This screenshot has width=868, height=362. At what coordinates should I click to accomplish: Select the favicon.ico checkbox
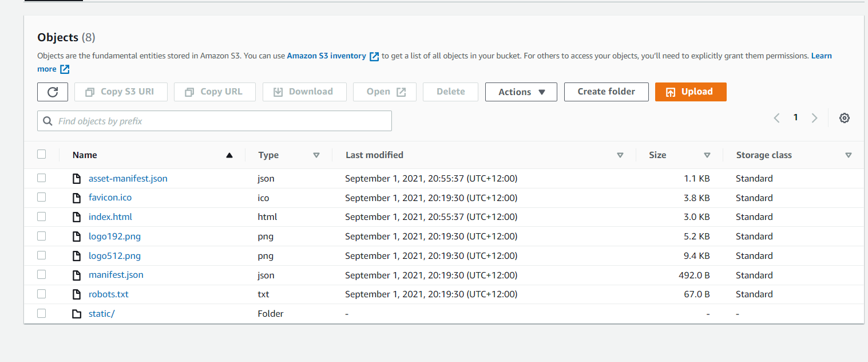(x=41, y=197)
